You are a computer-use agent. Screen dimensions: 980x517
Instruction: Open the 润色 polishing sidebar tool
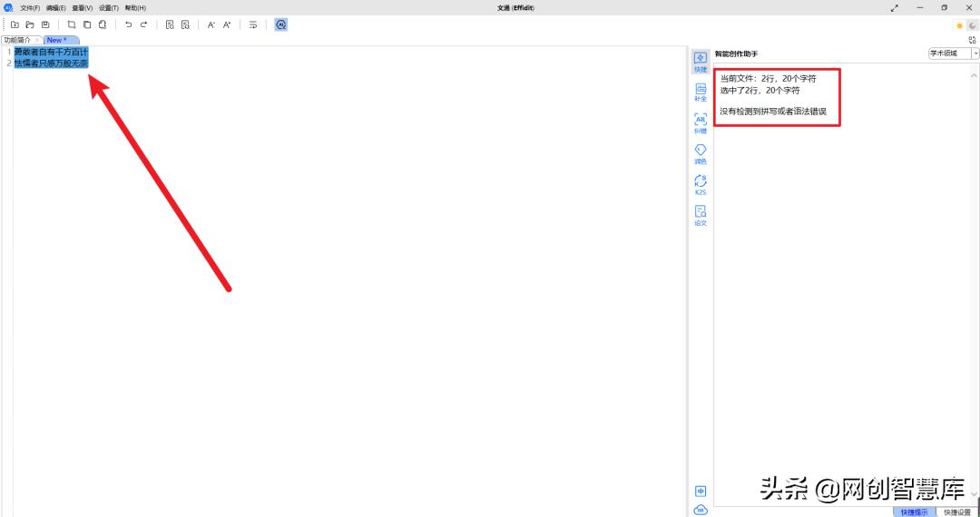tap(701, 154)
